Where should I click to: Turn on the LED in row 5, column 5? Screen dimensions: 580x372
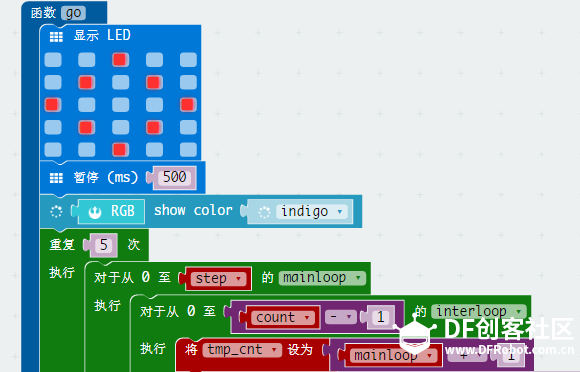click(x=188, y=149)
